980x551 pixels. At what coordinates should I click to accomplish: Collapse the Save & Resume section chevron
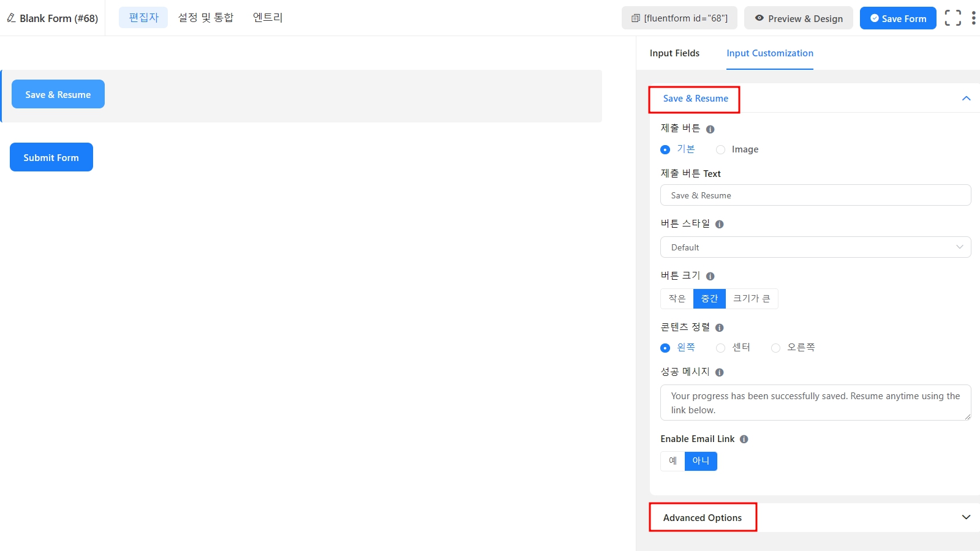[x=966, y=99]
